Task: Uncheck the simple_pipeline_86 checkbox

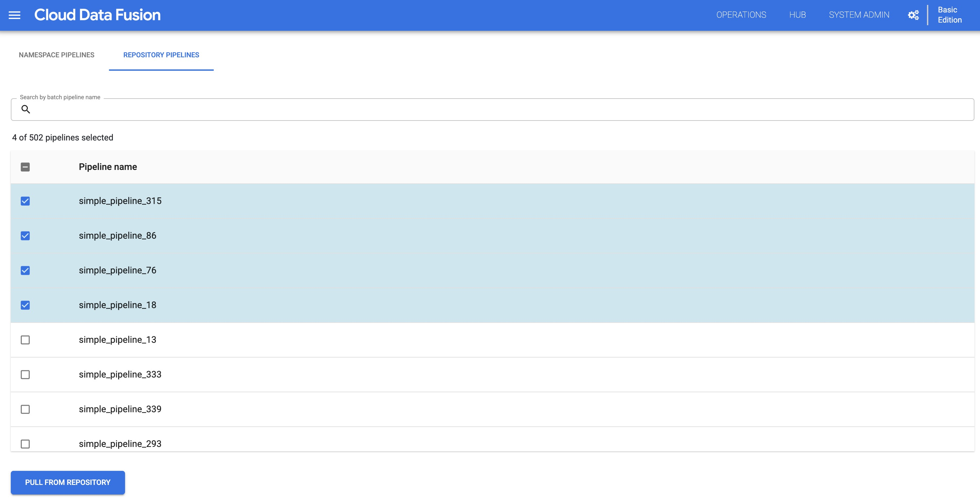Action: (26, 235)
